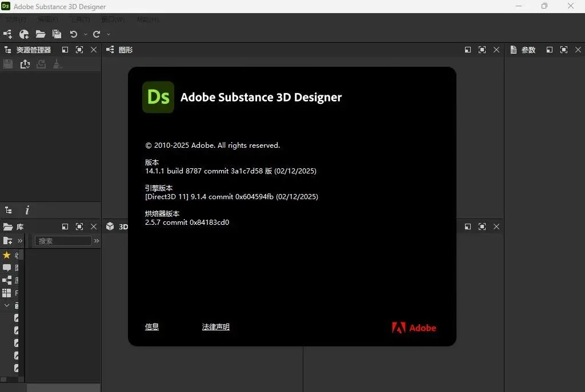Expand the chevrons right of 搜索 field
Screen dimensions: 585x392
coord(97,241)
